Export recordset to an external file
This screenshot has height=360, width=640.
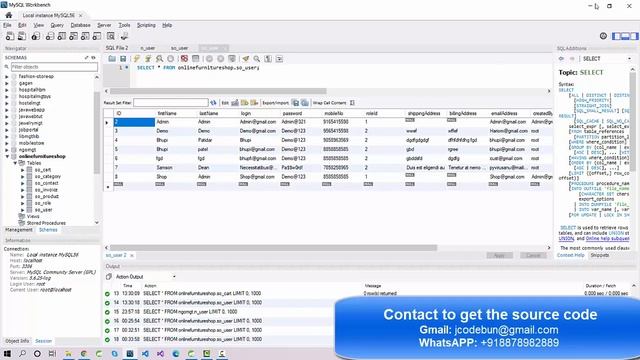[296, 102]
